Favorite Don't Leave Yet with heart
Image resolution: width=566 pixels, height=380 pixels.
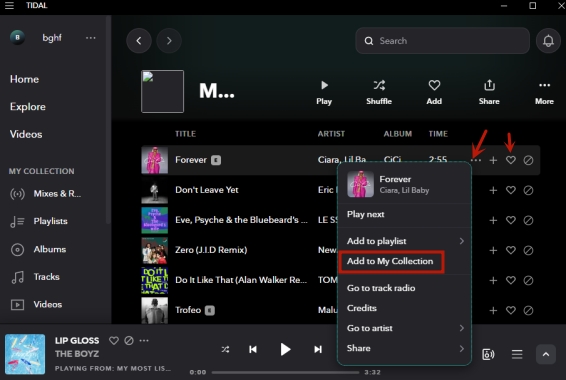pos(510,190)
